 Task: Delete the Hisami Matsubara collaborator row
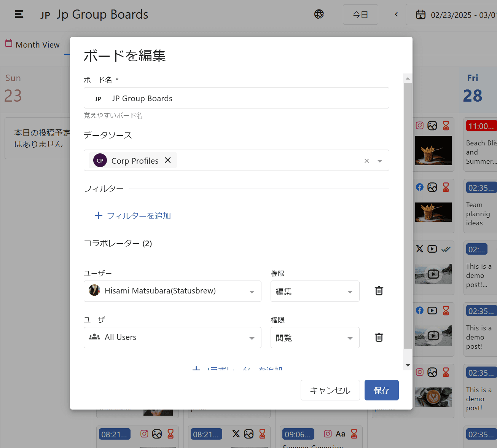(379, 291)
